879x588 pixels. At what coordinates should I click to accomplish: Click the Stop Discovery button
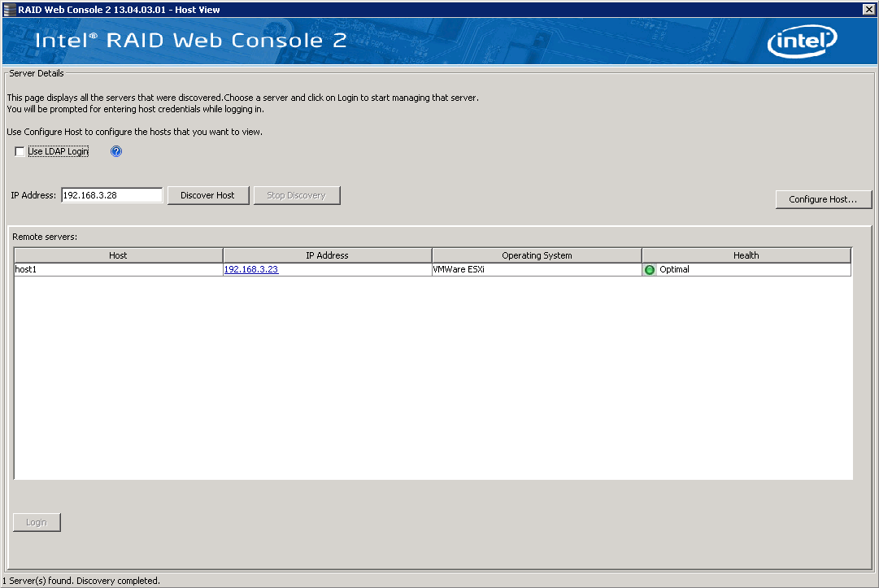(297, 195)
